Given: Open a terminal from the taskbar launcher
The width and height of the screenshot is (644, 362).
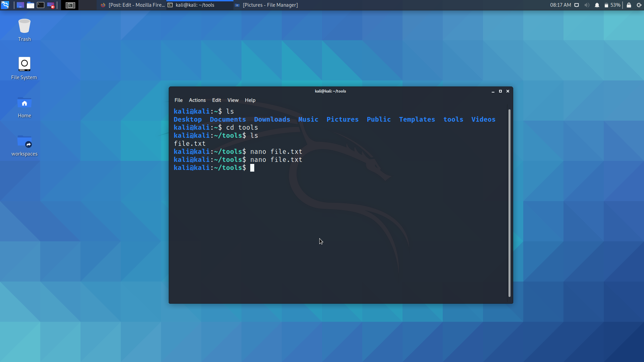Looking at the screenshot, I should (x=40, y=5).
